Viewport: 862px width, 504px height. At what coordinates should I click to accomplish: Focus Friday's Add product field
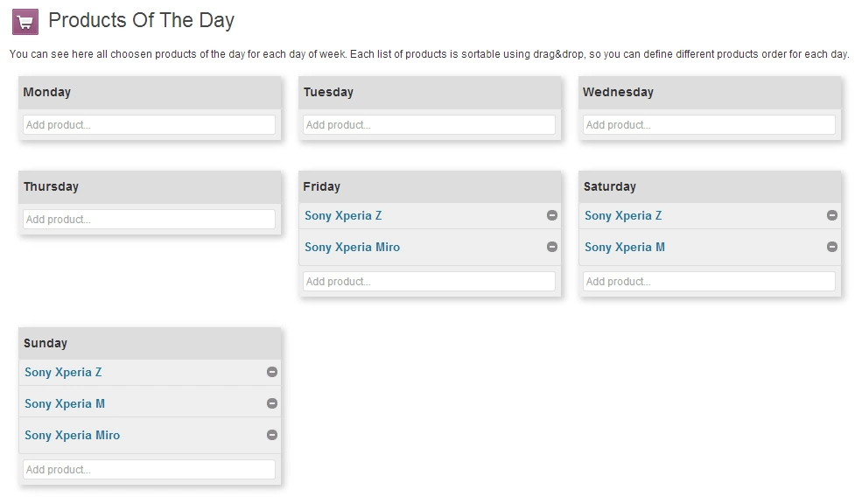[429, 282]
